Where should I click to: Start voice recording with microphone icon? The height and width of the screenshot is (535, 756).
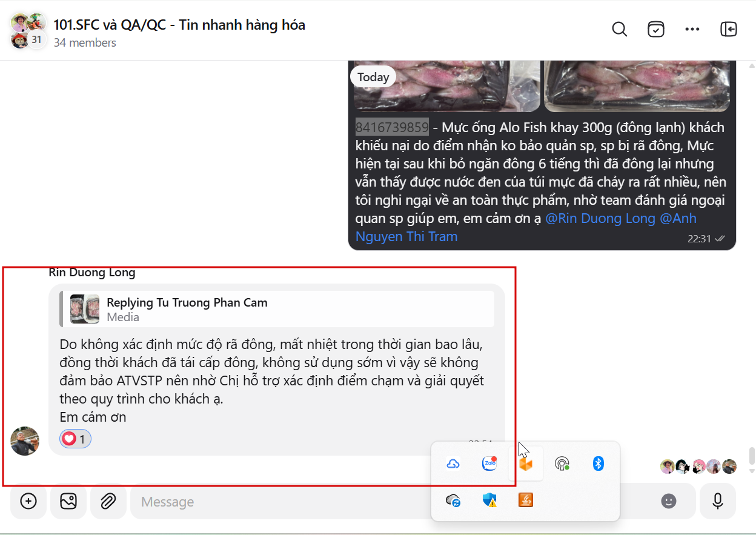pyautogui.click(x=718, y=501)
